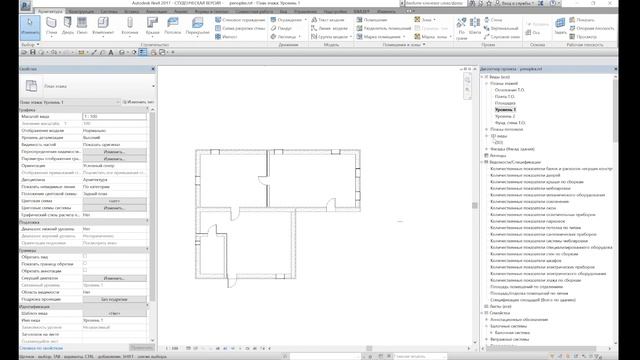This screenshot has height=360, width=640.
Task: Click the Ramp (Пандус) tool
Action: pyautogui.click(x=282, y=28)
